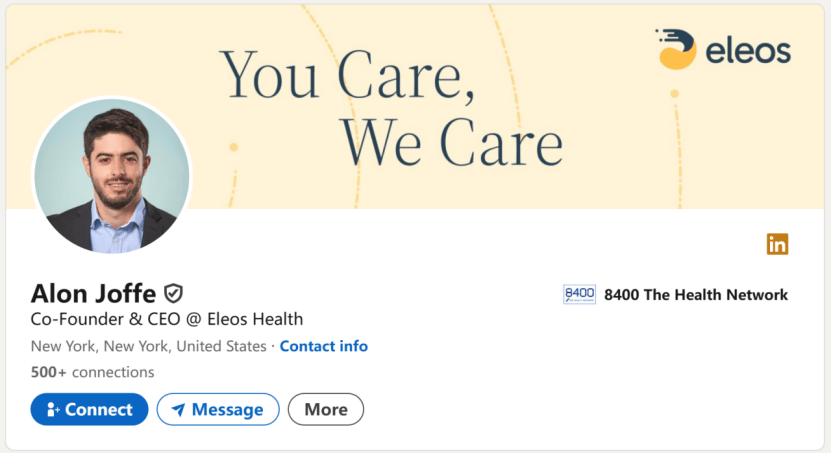Viewport: 832px width, 454px height.
Task: Open the yellow cover banner background image
Action: [x=560, y=180]
